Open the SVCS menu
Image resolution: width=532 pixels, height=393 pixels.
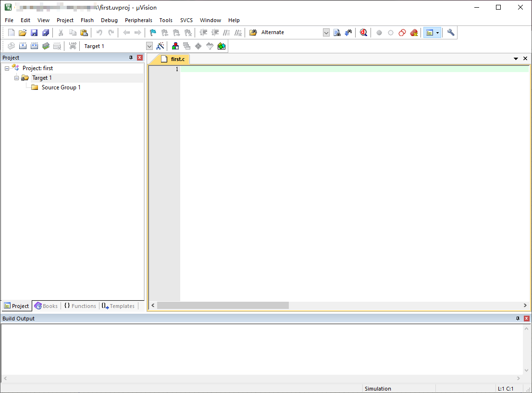186,20
